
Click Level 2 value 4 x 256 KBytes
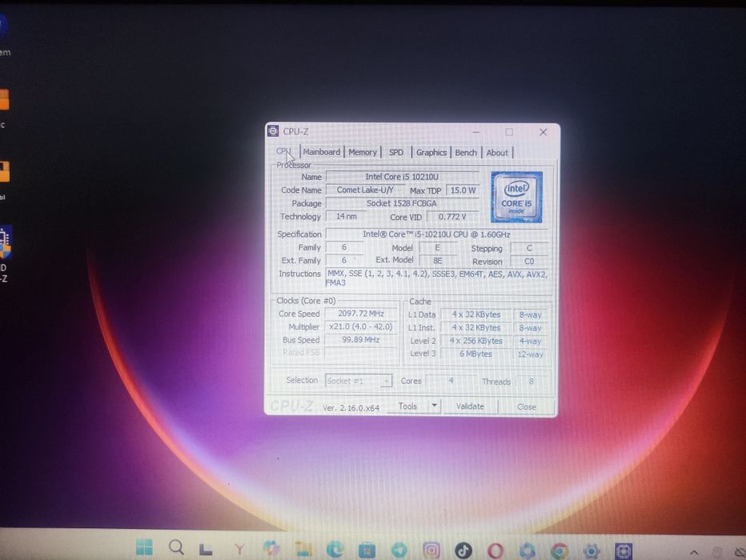click(476, 341)
